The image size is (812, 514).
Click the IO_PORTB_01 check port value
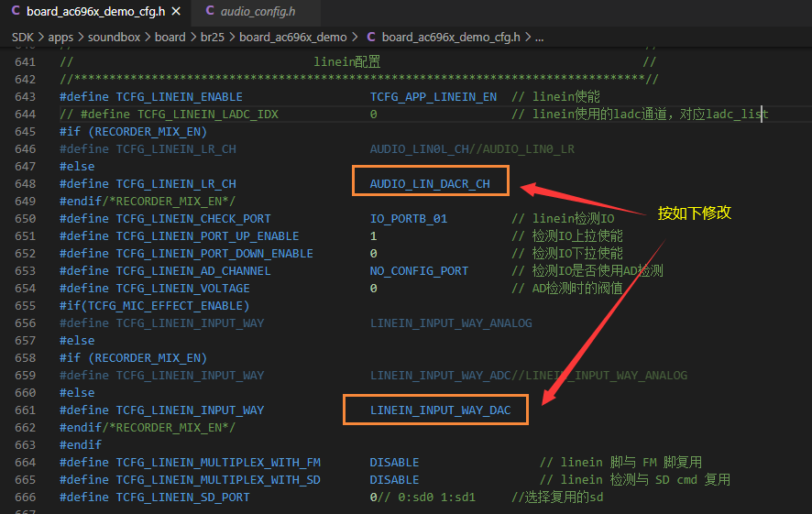pyautogui.click(x=408, y=218)
